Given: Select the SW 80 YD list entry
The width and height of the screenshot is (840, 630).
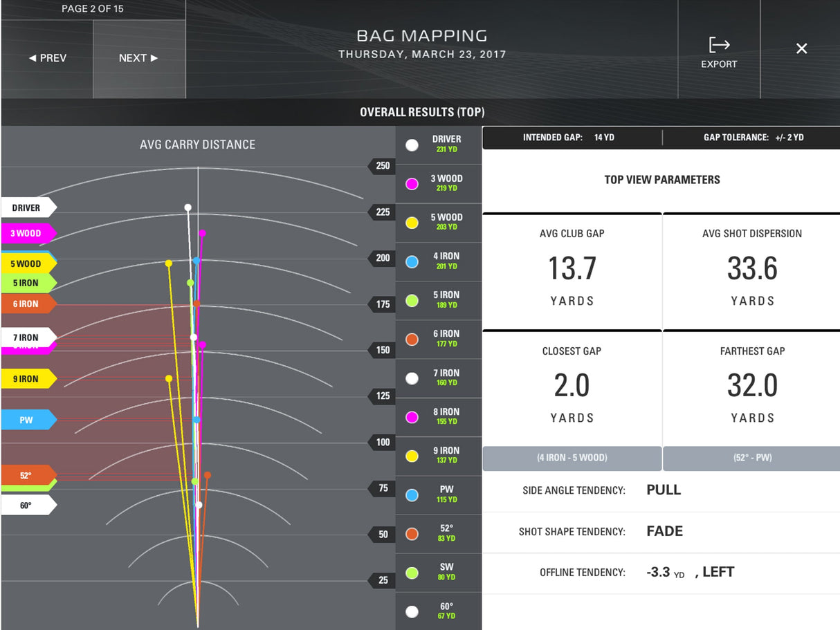Looking at the screenshot, I should (438, 573).
